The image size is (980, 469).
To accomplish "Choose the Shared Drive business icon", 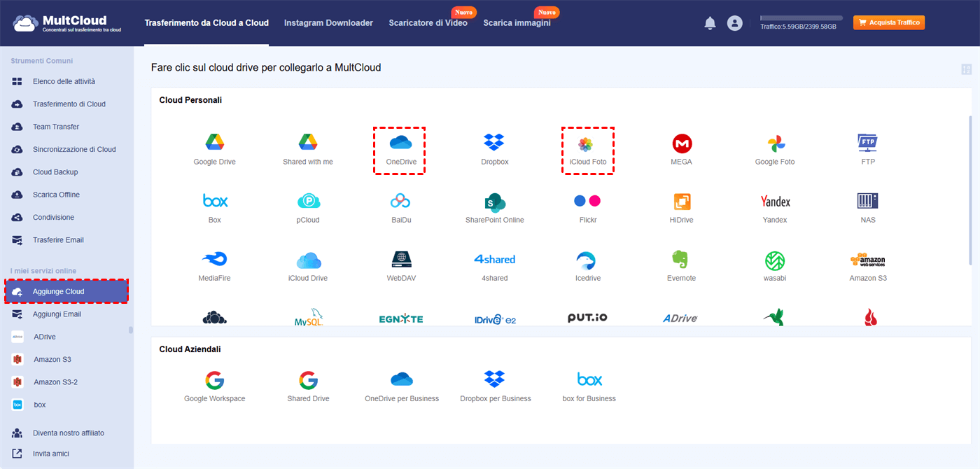I will pyautogui.click(x=308, y=380).
